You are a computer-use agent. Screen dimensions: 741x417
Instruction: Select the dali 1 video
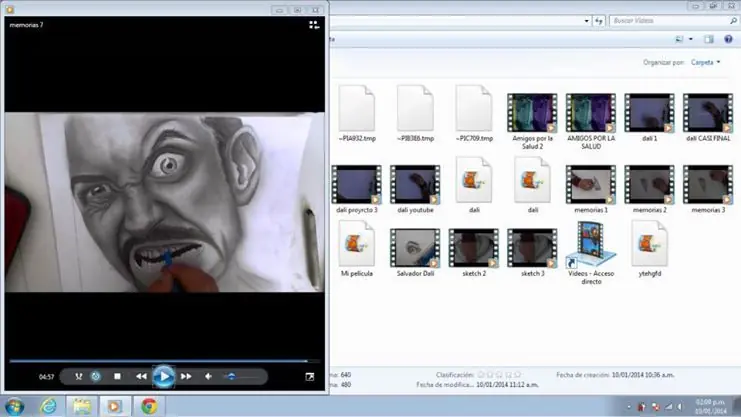point(649,118)
